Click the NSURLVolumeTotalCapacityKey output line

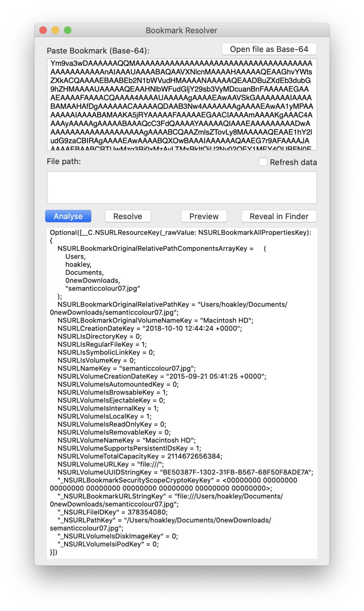(x=140, y=456)
